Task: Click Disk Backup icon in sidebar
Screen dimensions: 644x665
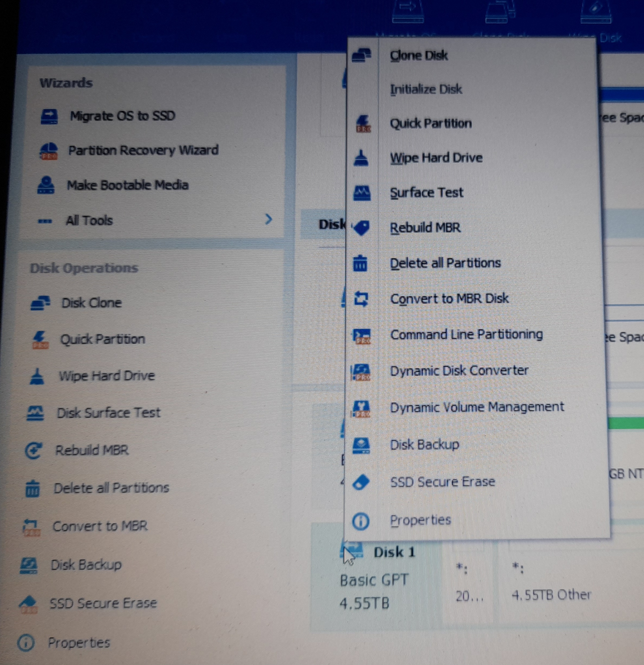Action: [x=29, y=566]
